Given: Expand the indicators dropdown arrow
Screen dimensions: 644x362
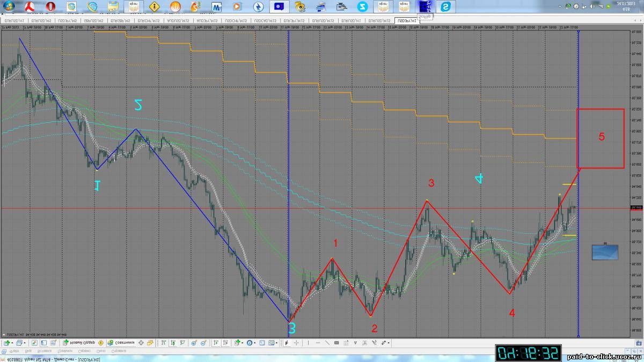Looking at the screenshot, I should tap(242, 343).
